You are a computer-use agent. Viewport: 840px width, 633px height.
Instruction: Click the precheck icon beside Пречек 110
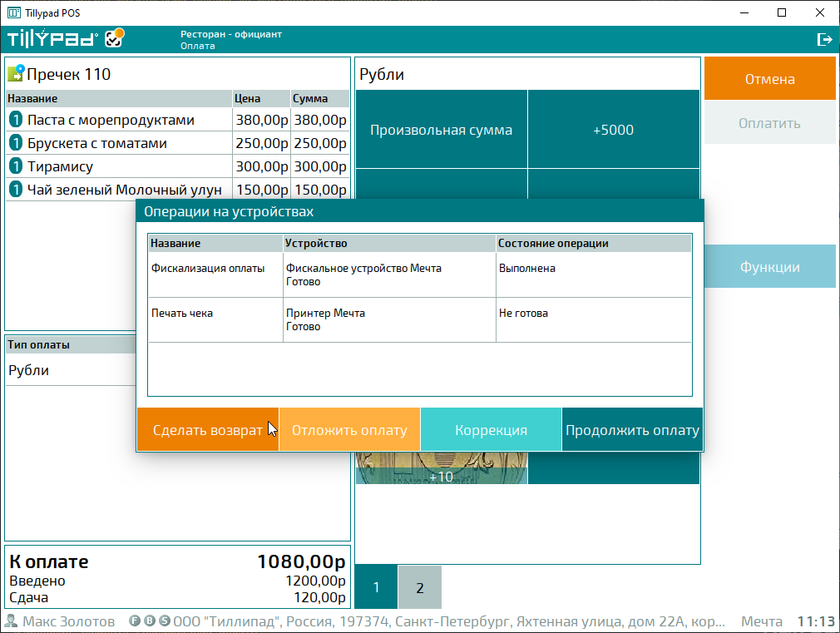click(x=15, y=74)
